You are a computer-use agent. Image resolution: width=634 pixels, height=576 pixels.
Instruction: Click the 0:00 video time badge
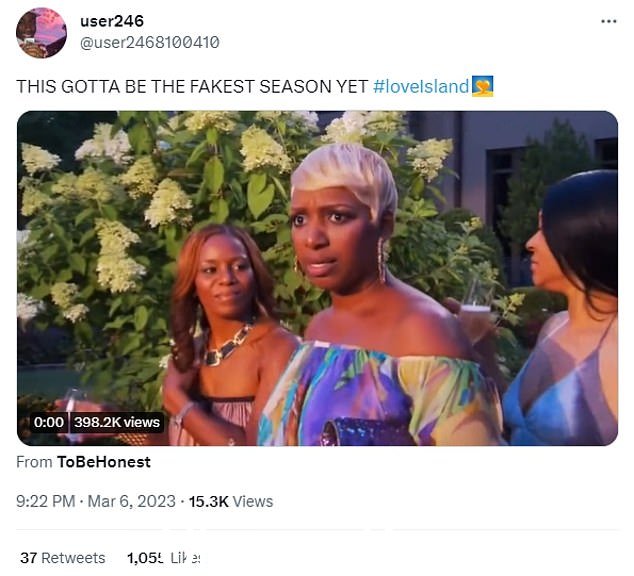pos(49,422)
